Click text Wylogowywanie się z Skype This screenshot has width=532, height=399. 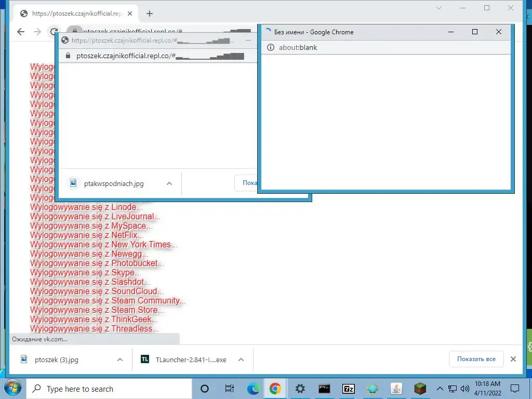coord(86,272)
